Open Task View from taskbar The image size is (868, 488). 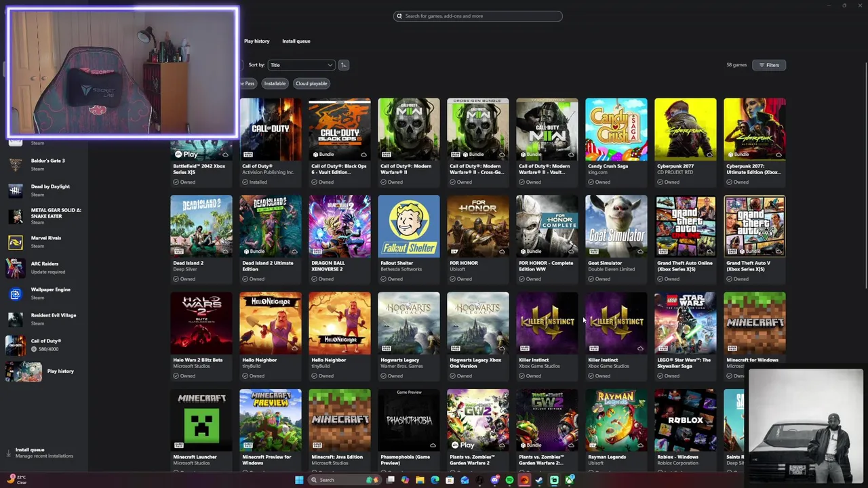point(391,480)
